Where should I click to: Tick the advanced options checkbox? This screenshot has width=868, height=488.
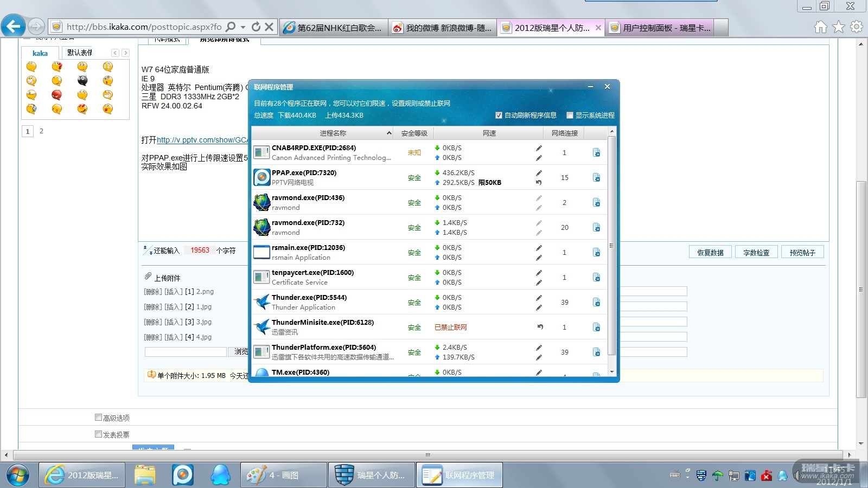tap(98, 418)
